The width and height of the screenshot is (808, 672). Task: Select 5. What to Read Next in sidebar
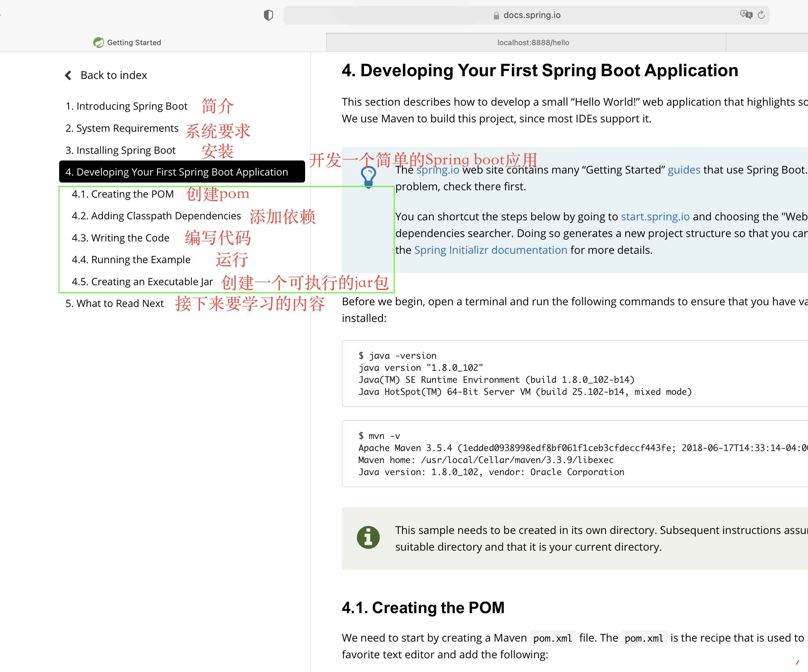click(115, 303)
